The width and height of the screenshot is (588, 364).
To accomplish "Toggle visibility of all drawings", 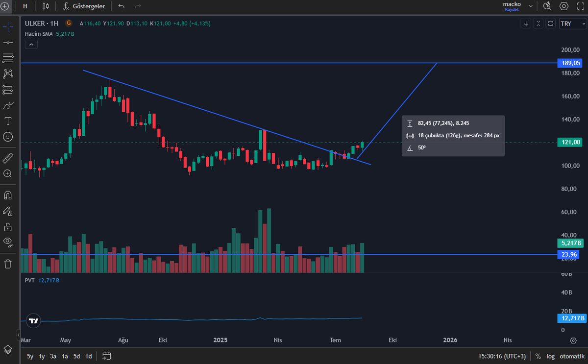I will [7, 242].
